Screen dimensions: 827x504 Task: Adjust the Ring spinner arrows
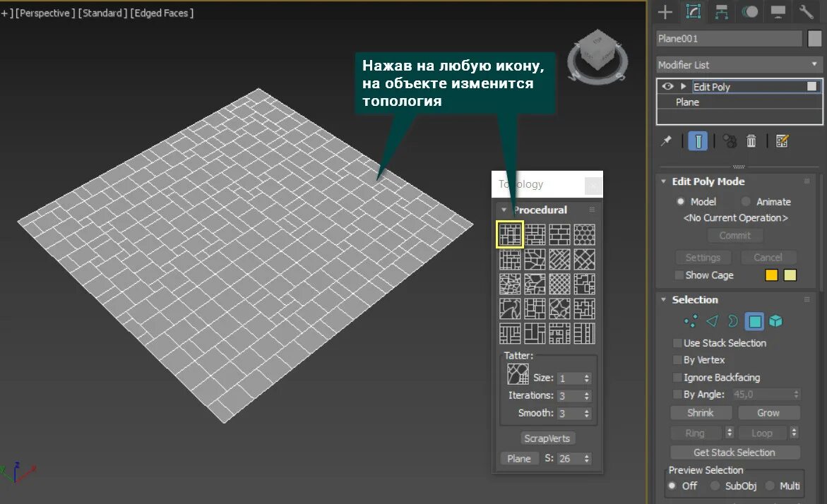coord(730,433)
